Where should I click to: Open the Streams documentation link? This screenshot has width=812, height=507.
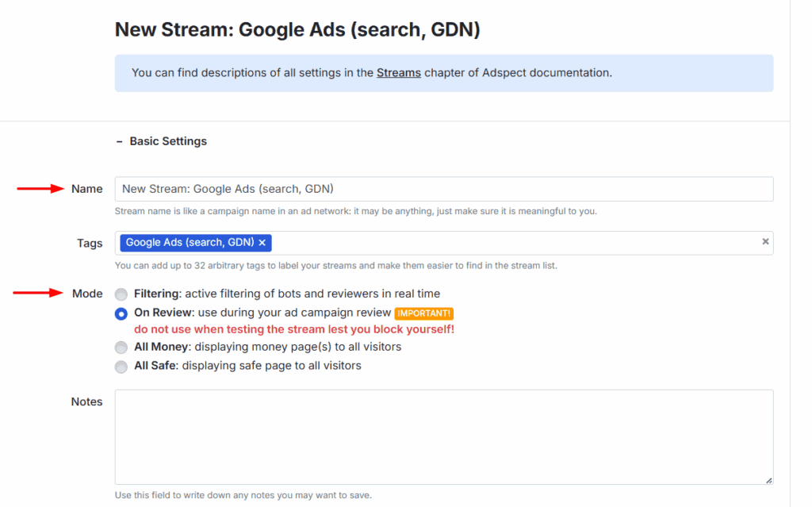point(398,73)
